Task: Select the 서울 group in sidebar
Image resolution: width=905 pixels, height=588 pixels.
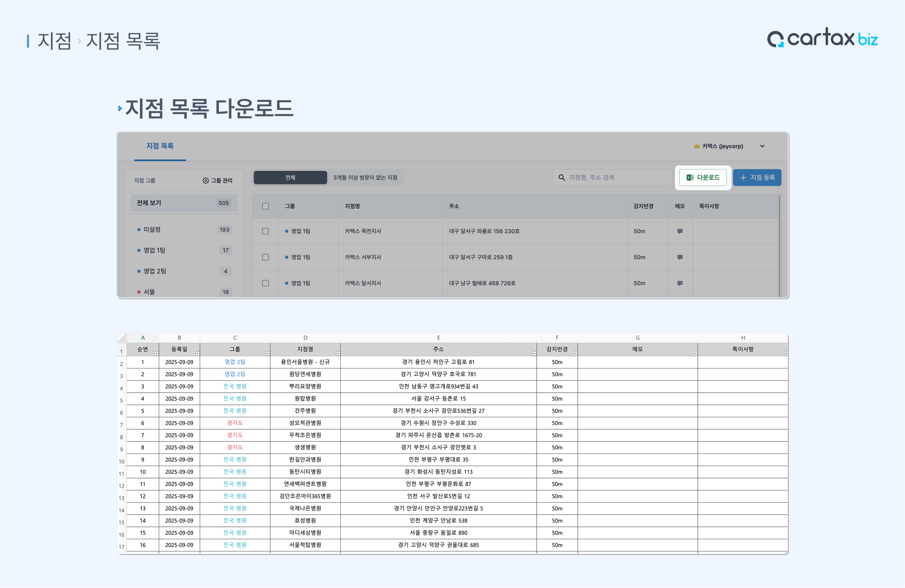Action: pos(184,292)
